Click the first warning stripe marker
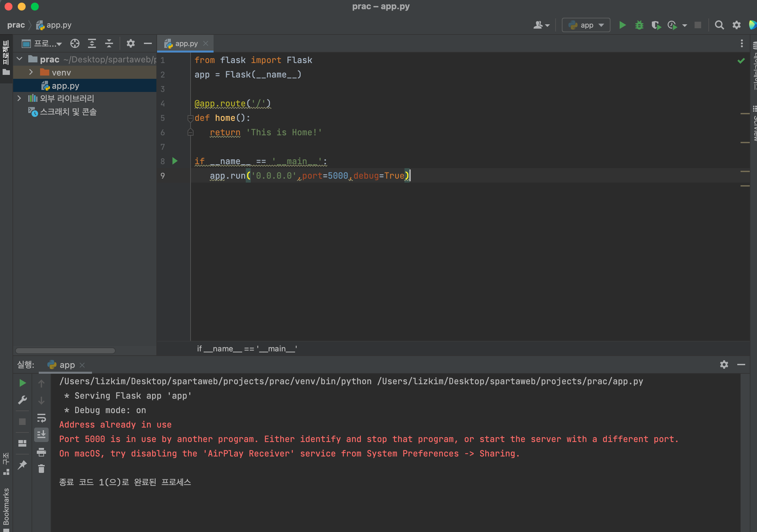The height and width of the screenshot is (532, 757). [745, 113]
